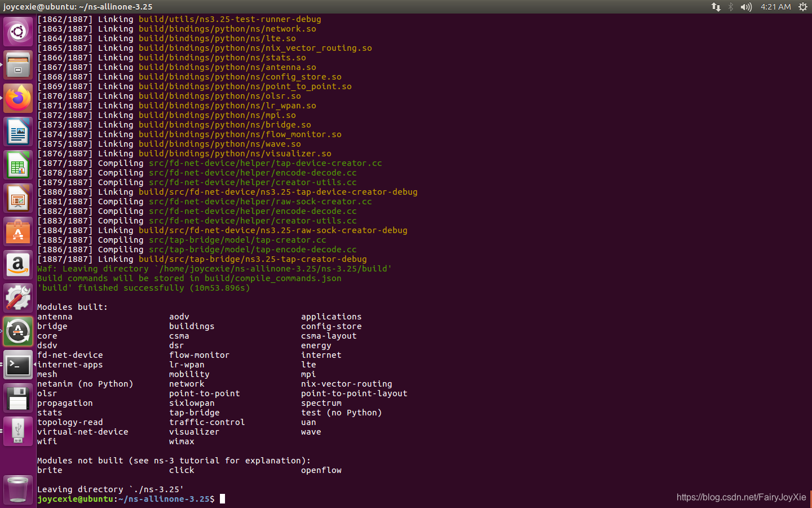Open the Trash bin
Image resolution: width=812 pixels, height=508 pixels.
[18, 489]
